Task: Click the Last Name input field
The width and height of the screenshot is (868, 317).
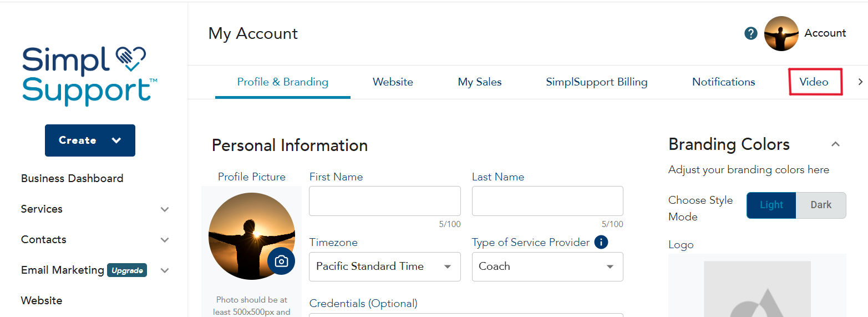Action: 547,201
